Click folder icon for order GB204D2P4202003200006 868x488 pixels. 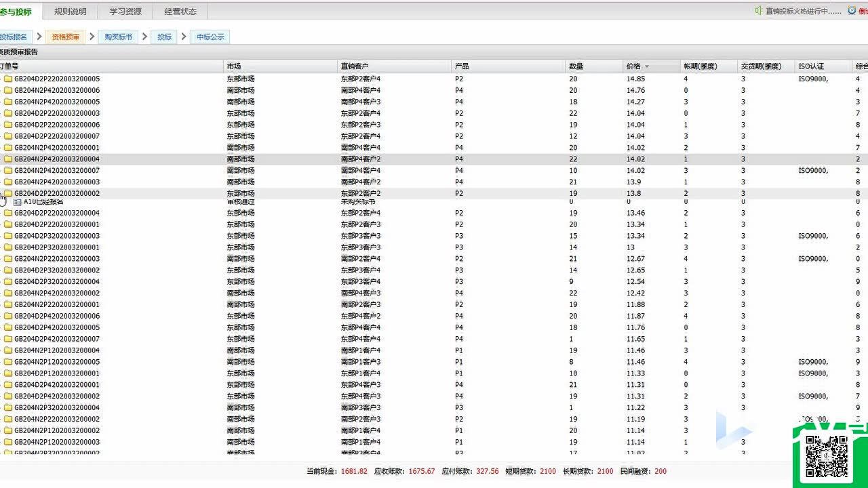tap(8, 316)
